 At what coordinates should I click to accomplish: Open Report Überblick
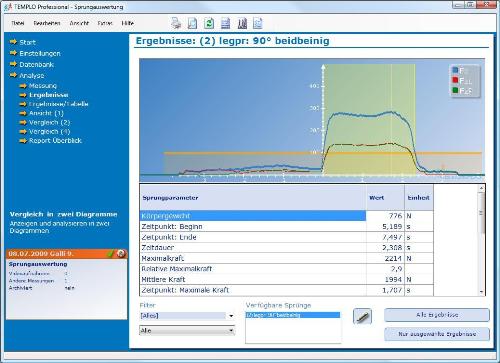click(x=55, y=141)
